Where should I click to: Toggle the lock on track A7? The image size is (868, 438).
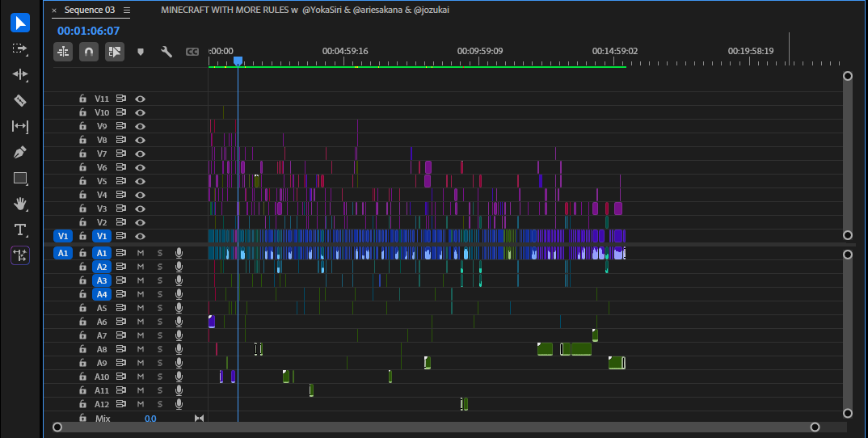[x=82, y=335]
